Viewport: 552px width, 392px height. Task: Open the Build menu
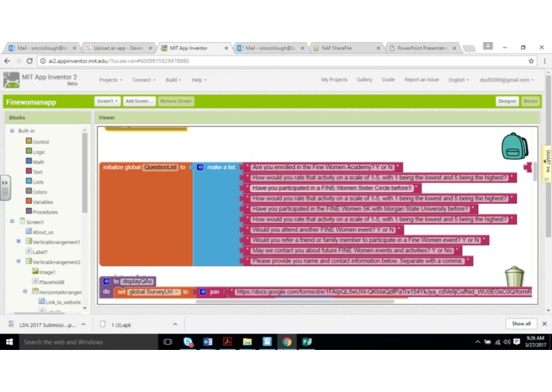(173, 80)
